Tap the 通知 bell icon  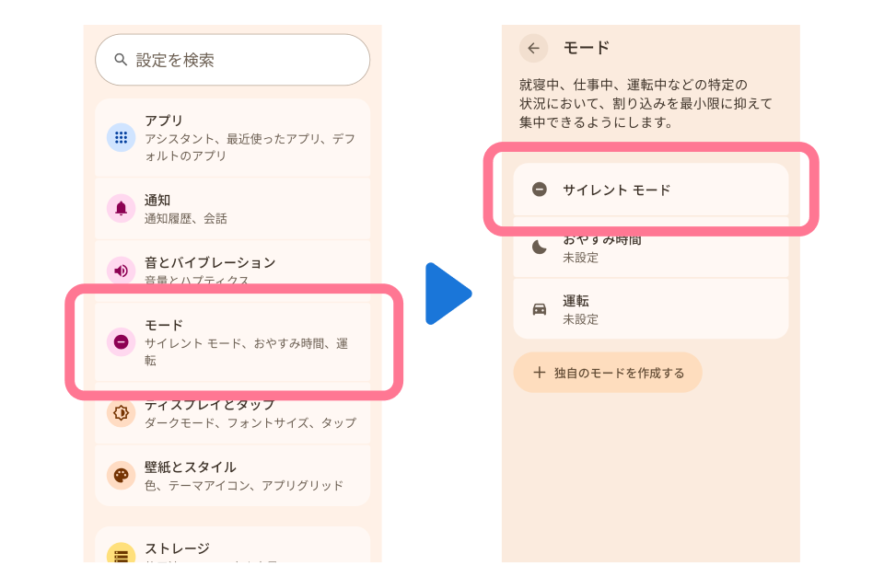pyautogui.click(x=121, y=209)
